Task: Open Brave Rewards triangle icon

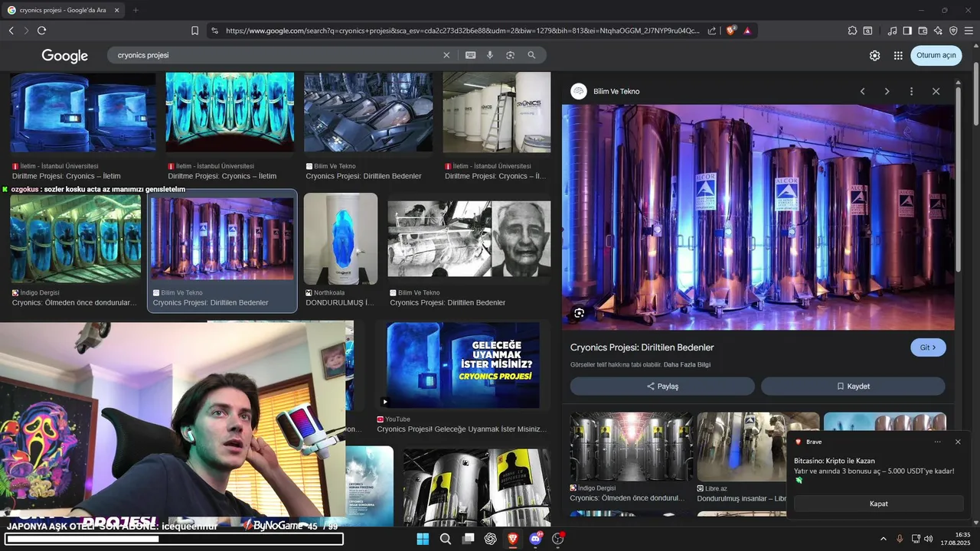Action: point(747,31)
